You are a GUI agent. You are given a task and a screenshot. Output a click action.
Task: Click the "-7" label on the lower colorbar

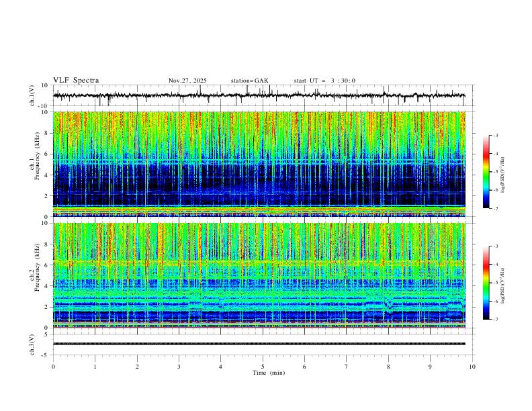(496, 320)
